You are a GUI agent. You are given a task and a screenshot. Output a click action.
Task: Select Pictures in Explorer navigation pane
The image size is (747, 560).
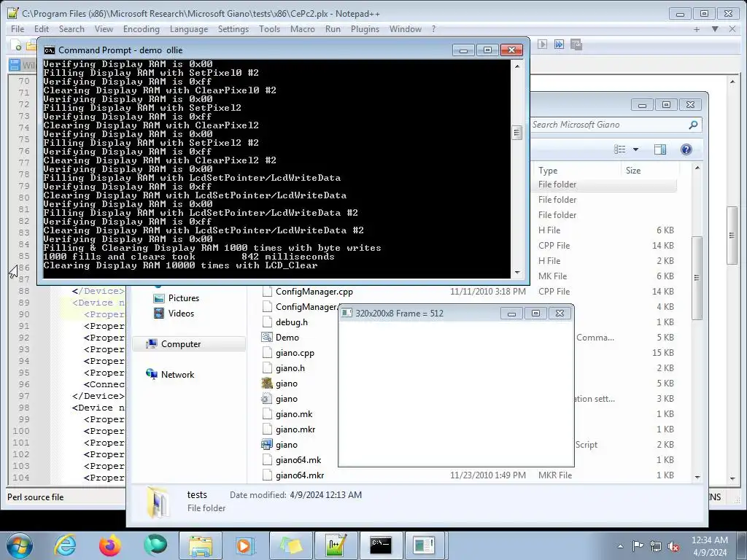pos(183,298)
